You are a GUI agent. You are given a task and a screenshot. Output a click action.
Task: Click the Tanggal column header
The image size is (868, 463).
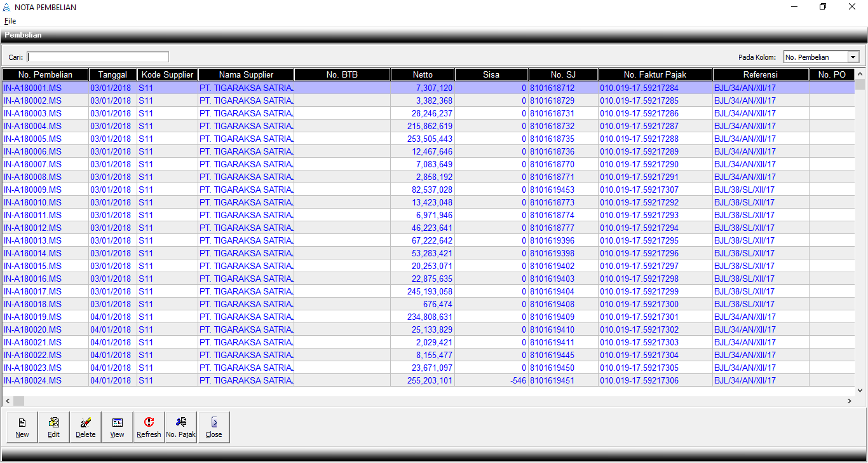tap(112, 75)
